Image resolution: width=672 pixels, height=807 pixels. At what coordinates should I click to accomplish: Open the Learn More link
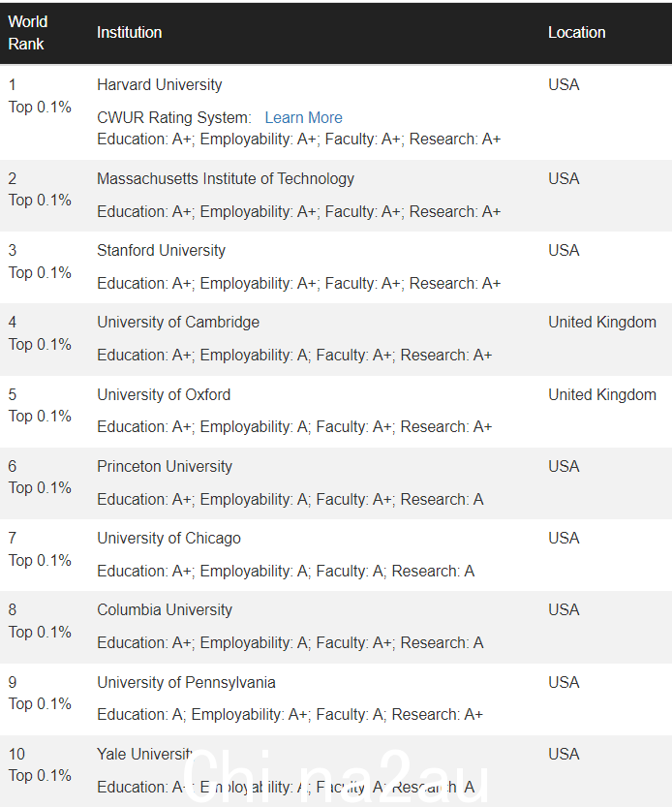pyautogui.click(x=304, y=118)
